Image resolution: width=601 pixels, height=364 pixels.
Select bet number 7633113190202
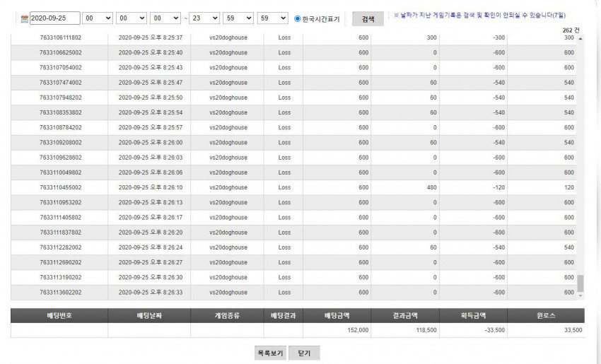[61, 277]
